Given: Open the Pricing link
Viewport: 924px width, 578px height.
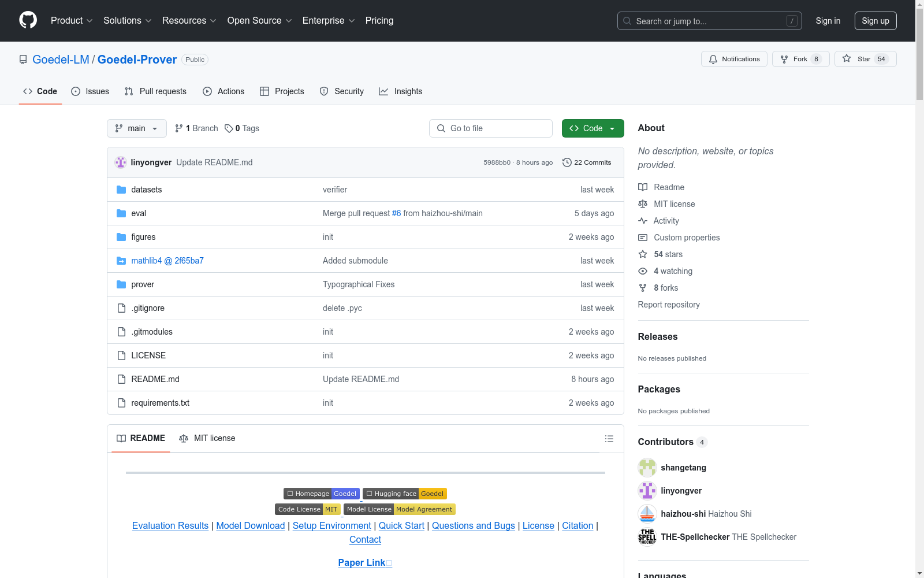Looking at the screenshot, I should click(x=379, y=20).
